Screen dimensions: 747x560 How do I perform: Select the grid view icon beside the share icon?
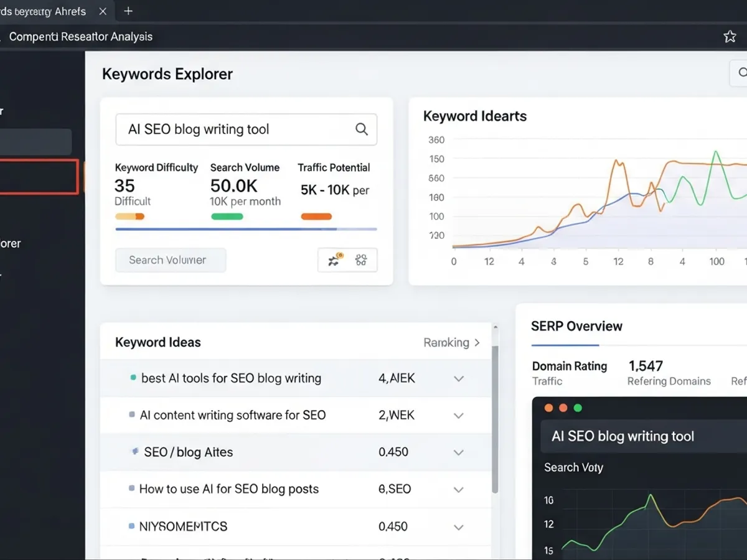point(362,260)
